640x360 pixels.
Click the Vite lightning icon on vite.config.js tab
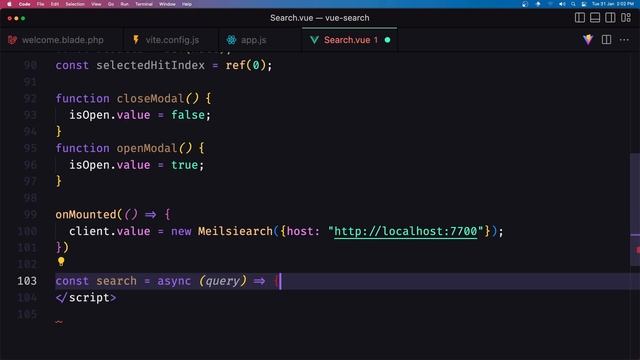[136, 40]
